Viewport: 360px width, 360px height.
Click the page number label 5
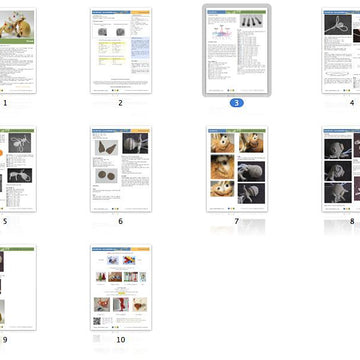(x=5, y=221)
